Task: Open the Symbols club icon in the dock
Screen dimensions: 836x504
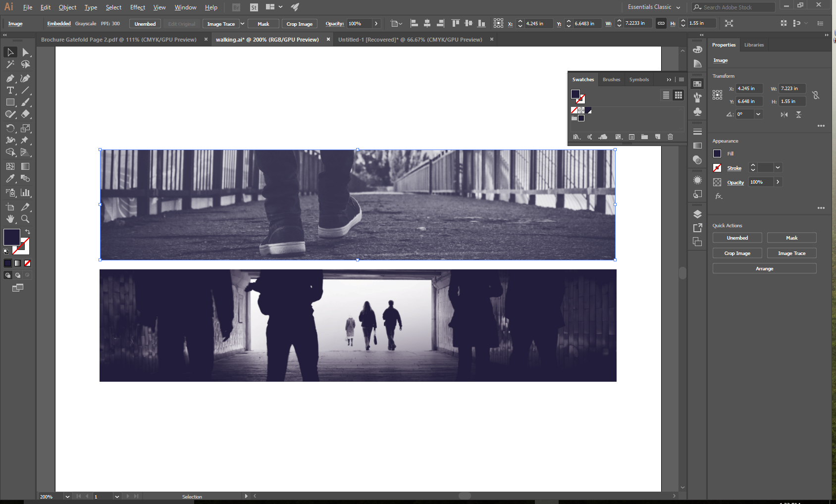Action: [697, 112]
